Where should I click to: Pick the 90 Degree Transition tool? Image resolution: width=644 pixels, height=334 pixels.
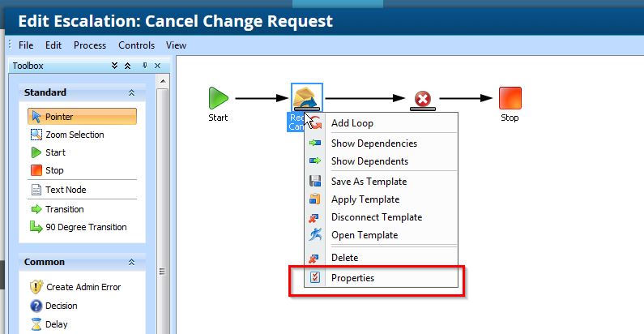[x=86, y=227]
